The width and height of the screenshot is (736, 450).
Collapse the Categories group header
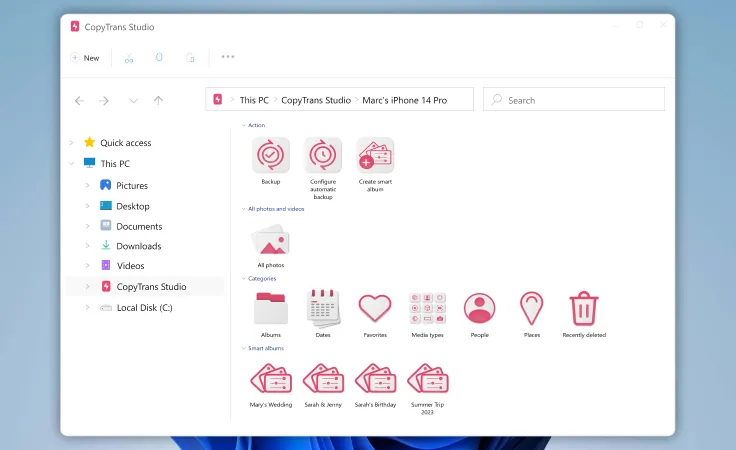tap(243, 279)
